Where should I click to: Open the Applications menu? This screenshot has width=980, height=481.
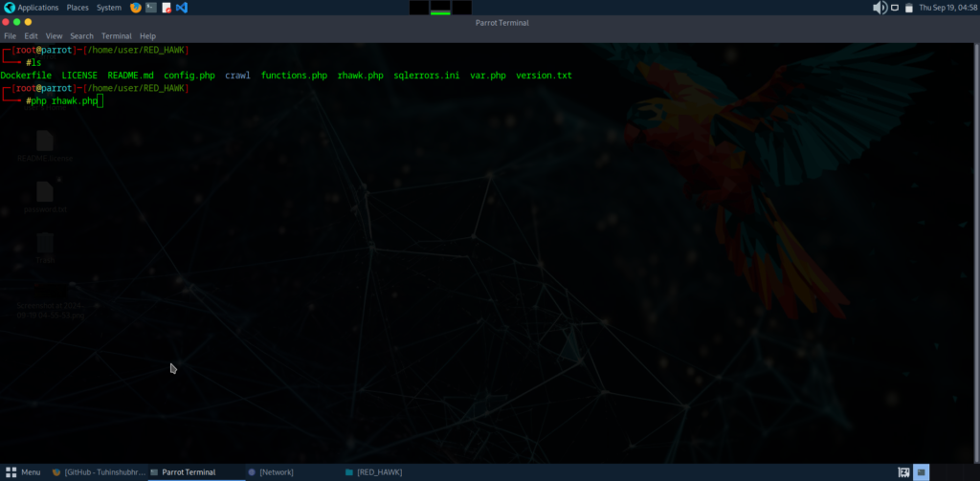coord(38,8)
